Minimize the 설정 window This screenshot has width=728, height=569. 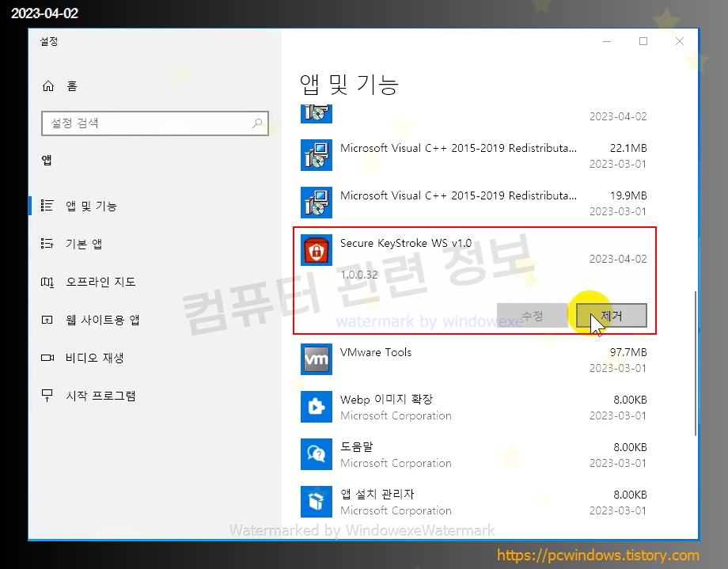coord(607,41)
